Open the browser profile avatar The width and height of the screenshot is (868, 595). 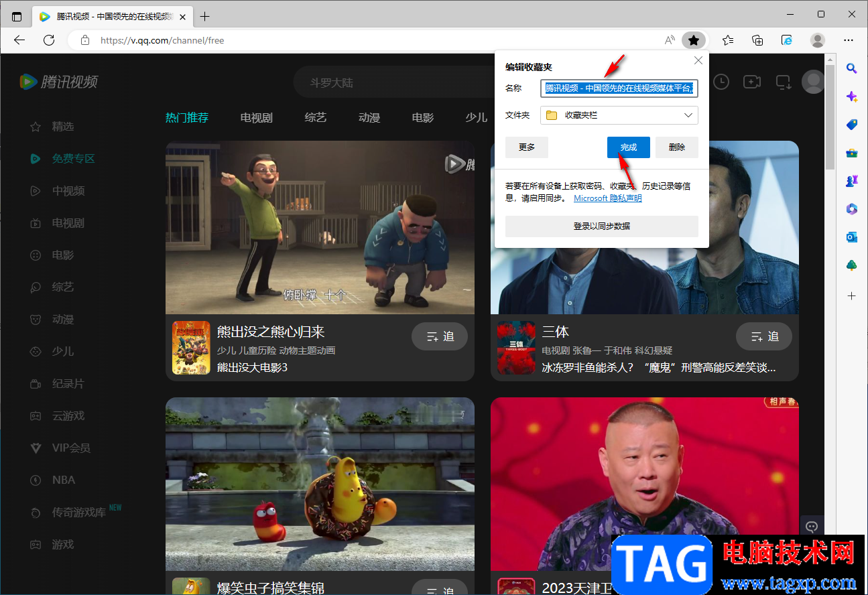point(818,40)
